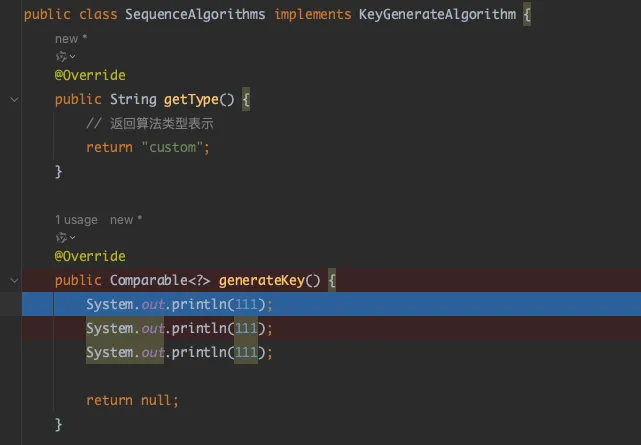
Task: Click 'new *' author hint above getType
Action: pos(71,38)
